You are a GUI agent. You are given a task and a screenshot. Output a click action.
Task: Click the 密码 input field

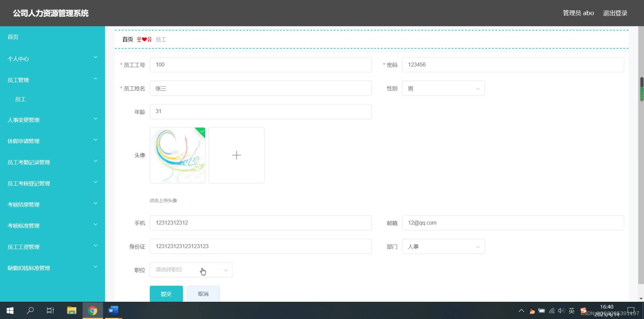click(x=513, y=65)
